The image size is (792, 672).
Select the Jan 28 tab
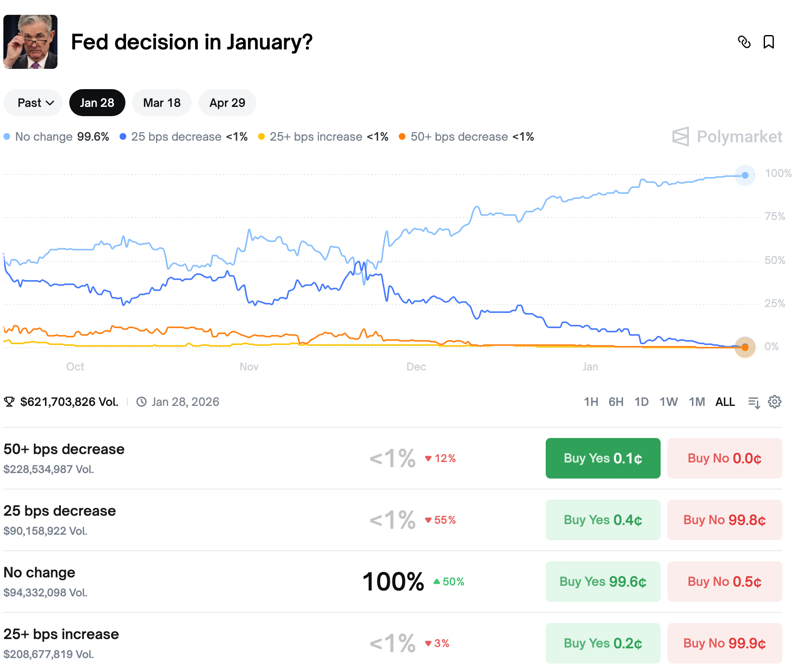tap(97, 102)
